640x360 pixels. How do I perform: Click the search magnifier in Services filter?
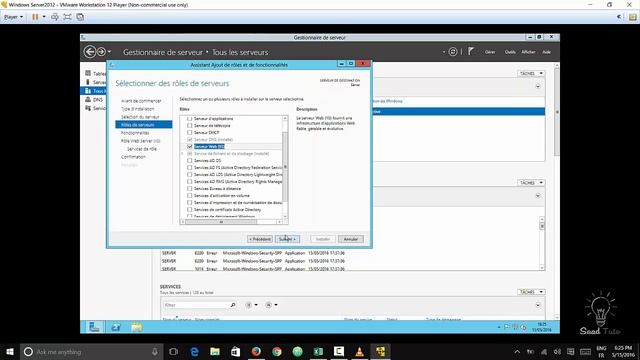[233, 304]
